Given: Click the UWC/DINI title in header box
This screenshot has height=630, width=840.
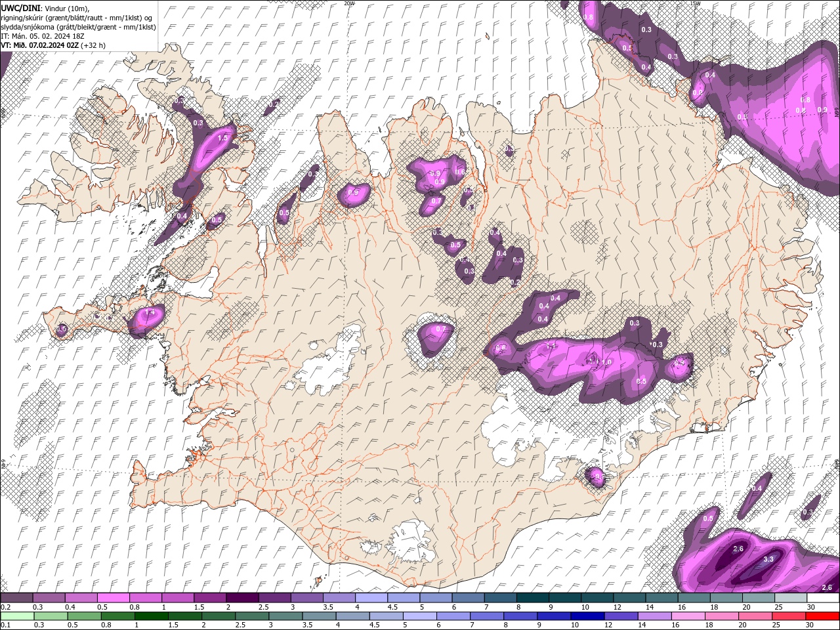Looking at the screenshot, I should (22, 7).
